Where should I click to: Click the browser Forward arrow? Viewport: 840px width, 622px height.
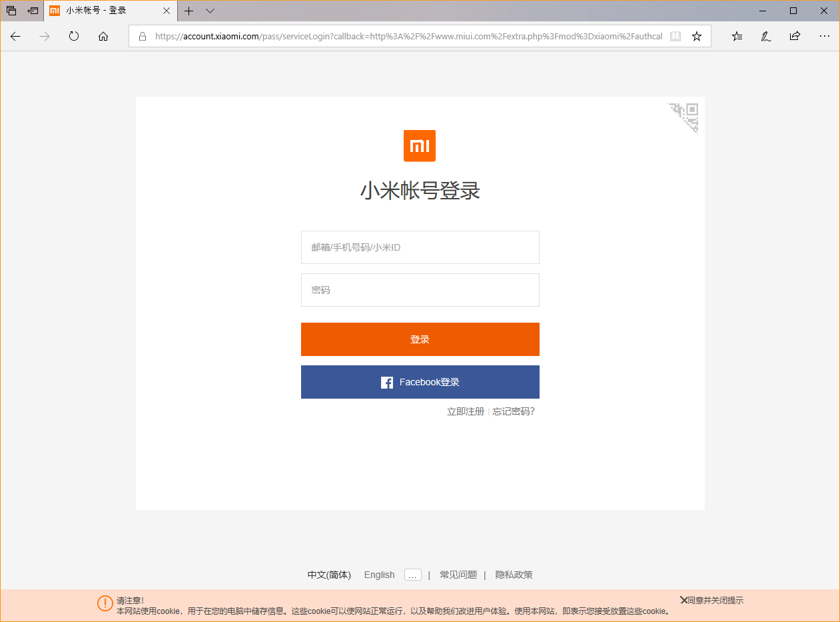(45, 37)
